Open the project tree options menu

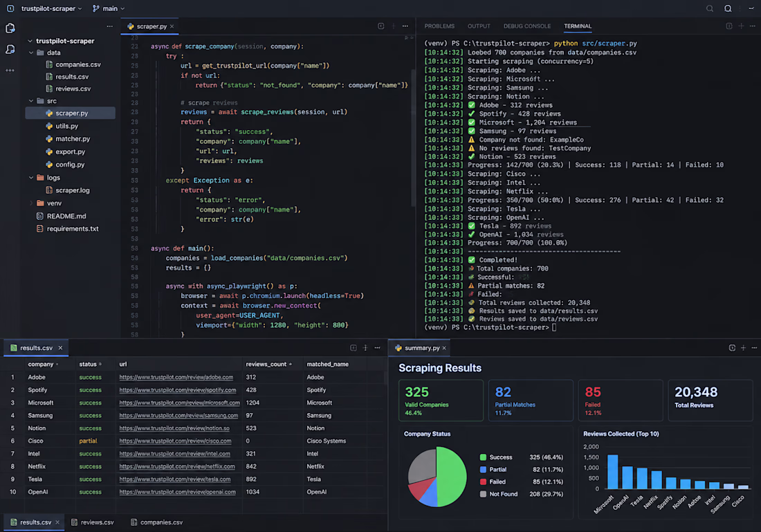[x=110, y=26]
